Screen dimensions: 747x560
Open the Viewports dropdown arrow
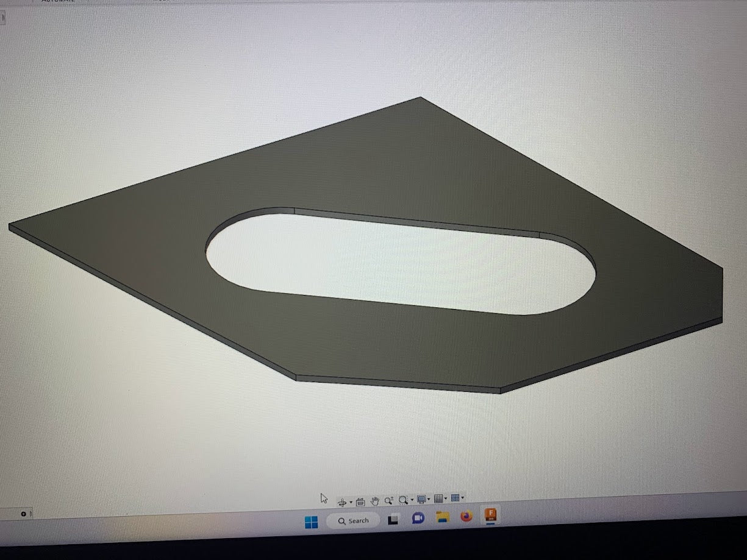(x=462, y=498)
